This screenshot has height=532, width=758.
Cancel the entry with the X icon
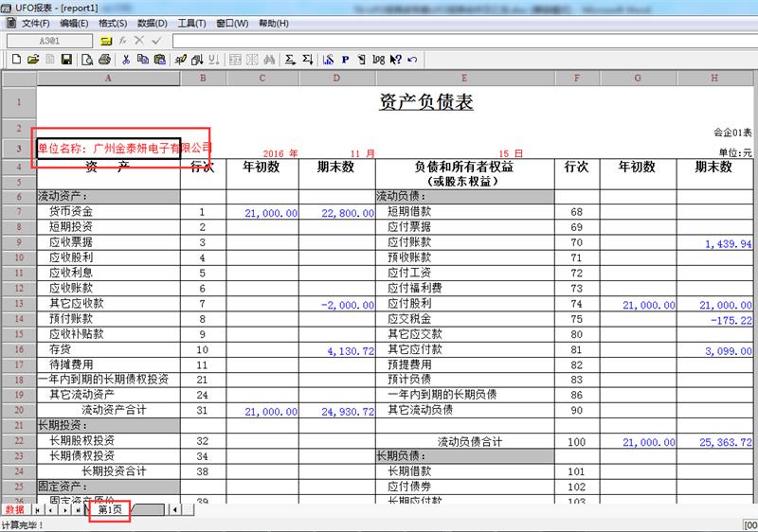(139, 41)
